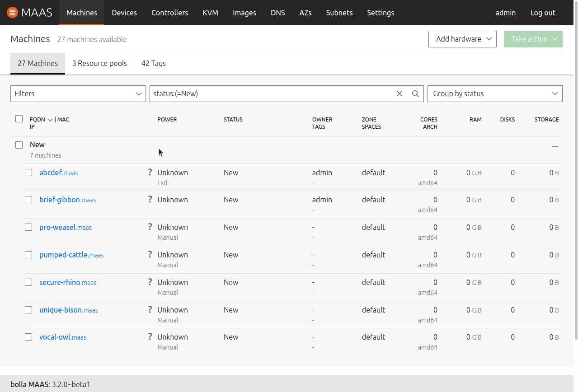Click the unknown power question mark for abcdef.maas
The height and width of the screenshot is (392, 578).
(x=150, y=172)
